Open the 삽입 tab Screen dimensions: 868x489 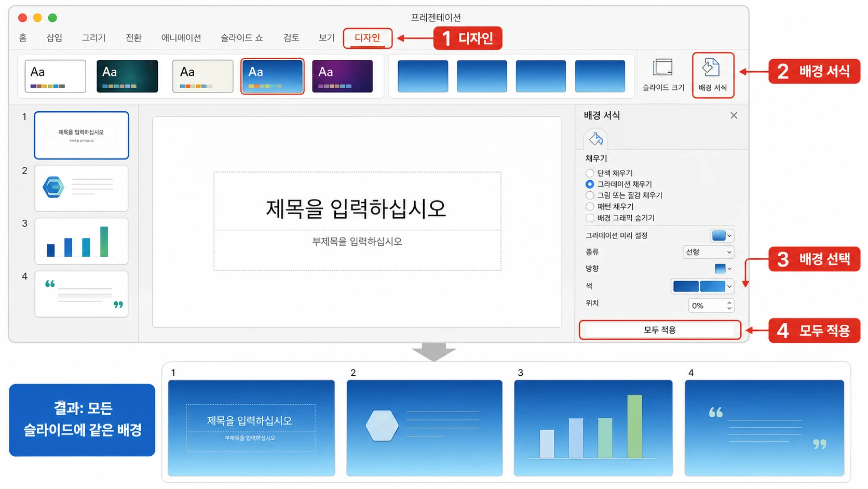(x=55, y=38)
